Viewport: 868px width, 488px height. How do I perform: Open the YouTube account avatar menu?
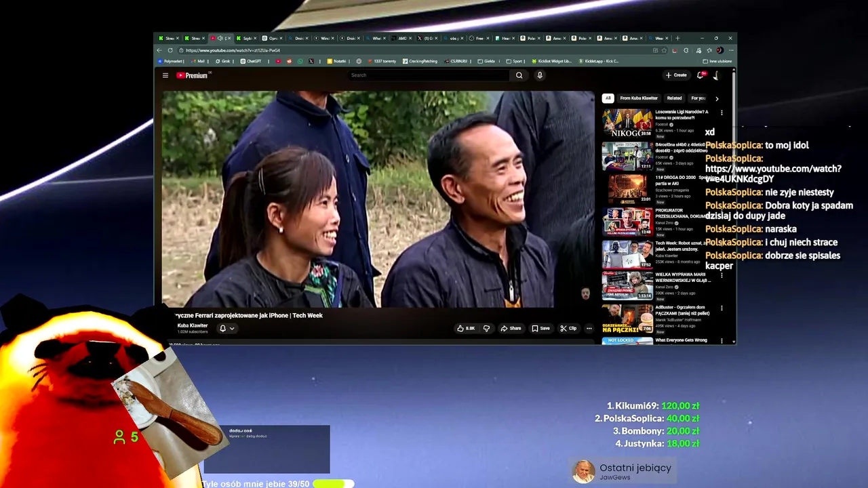coord(716,75)
